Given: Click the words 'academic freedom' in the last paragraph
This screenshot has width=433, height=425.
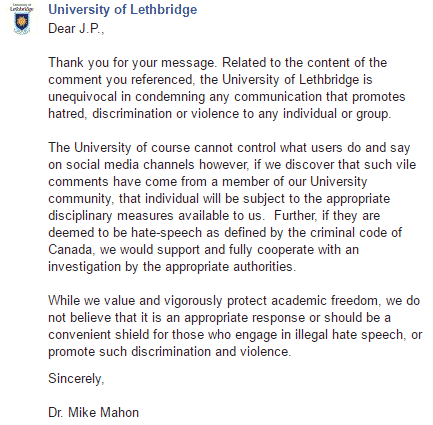Looking at the screenshot, I should [325, 301].
